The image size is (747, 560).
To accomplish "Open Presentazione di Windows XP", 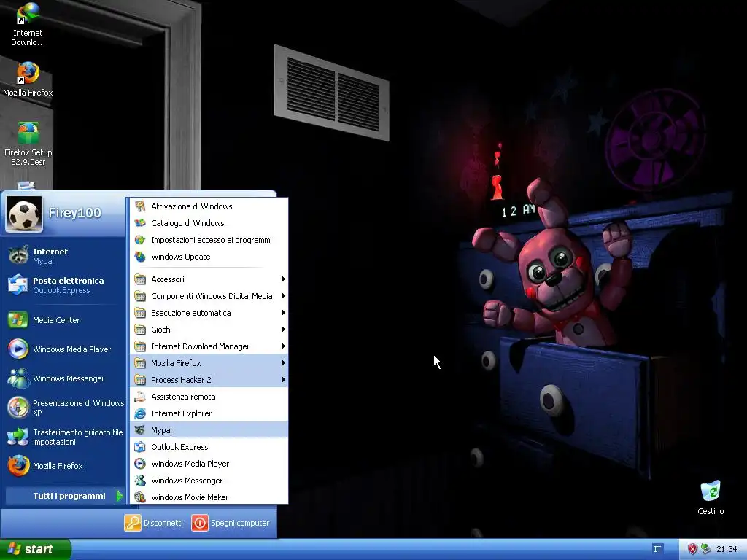I will coord(64,408).
